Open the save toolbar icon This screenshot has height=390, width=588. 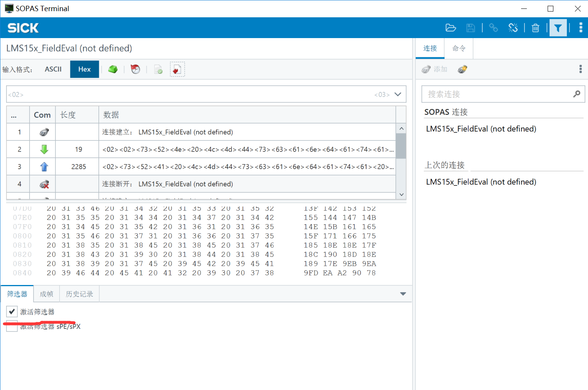(x=470, y=27)
